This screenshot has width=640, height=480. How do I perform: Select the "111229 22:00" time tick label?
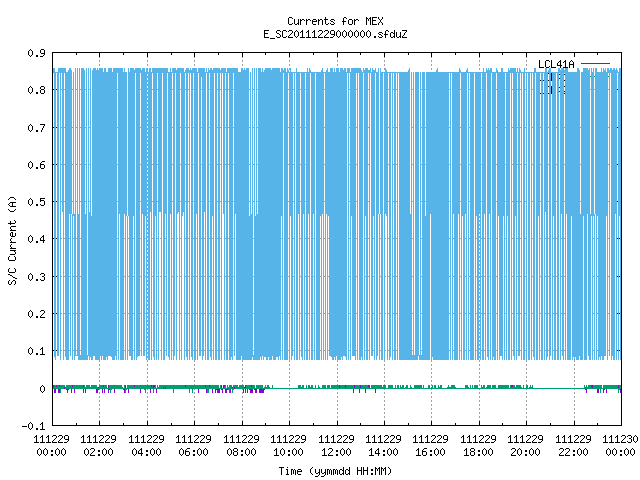(x=573, y=446)
